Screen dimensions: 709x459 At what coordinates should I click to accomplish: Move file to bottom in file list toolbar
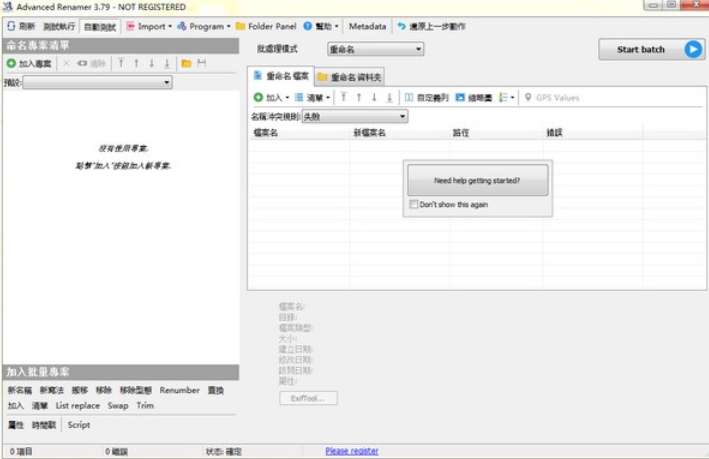click(389, 97)
